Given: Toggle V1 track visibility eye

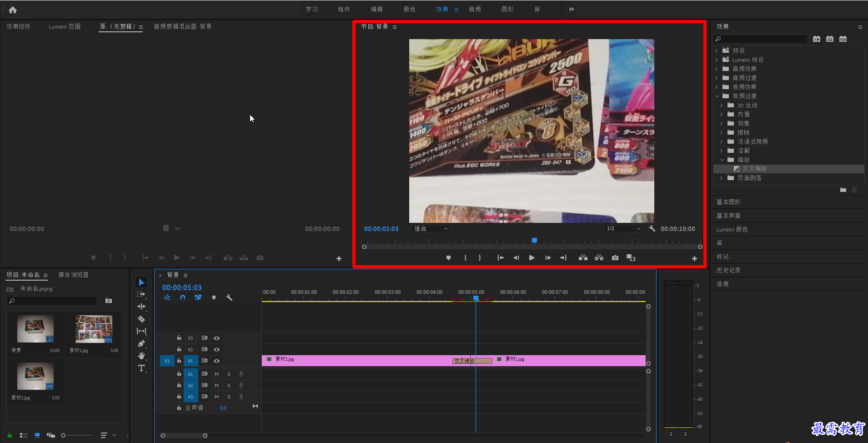Looking at the screenshot, I should click(x=217, y=361).
